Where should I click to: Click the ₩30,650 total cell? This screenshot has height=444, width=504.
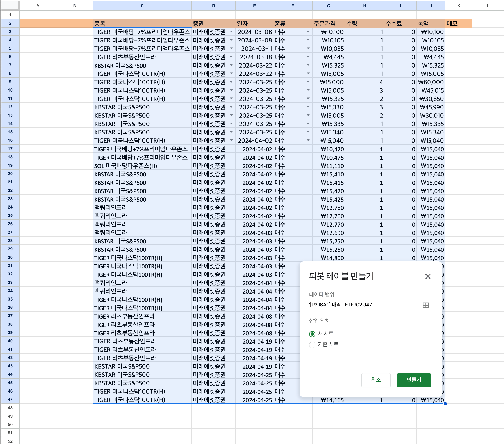tap(431, 99)
